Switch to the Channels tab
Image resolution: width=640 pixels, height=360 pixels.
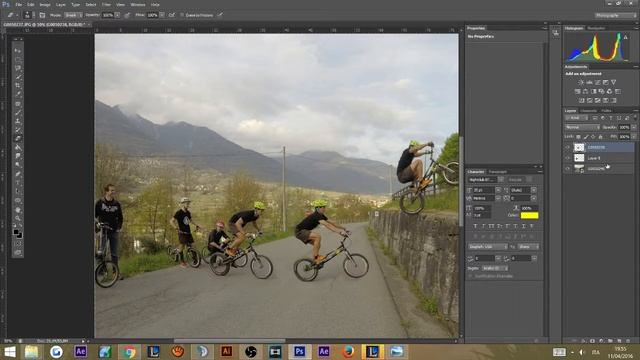click(x=588, y=111)
